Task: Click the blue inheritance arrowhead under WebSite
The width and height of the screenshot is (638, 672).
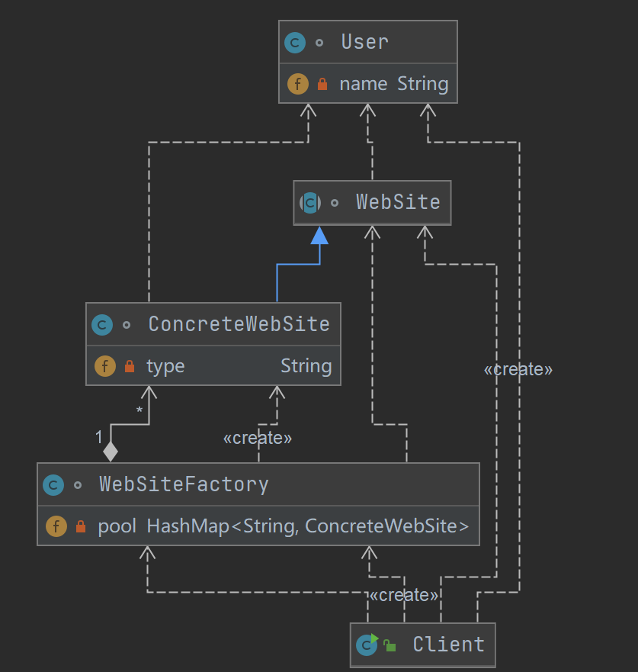Action: point(319,236)
